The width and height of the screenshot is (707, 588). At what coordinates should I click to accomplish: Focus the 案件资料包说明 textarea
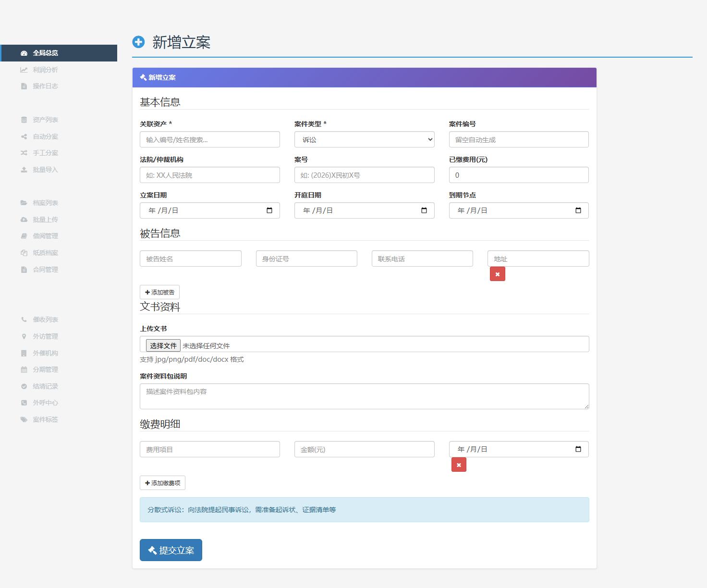click(x=365, y=396)
